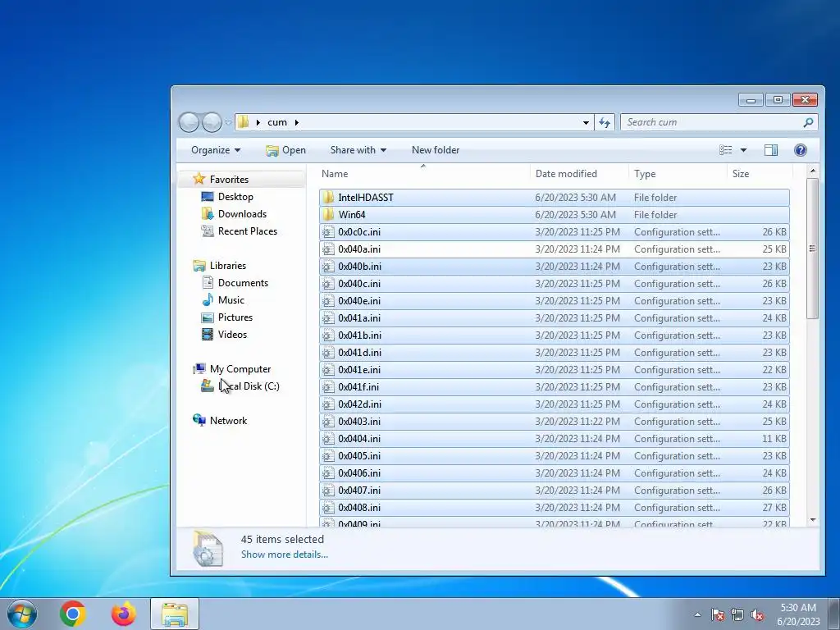Select file name 0x0405.ini
The image size is (840, 630).
coord(359,455)
